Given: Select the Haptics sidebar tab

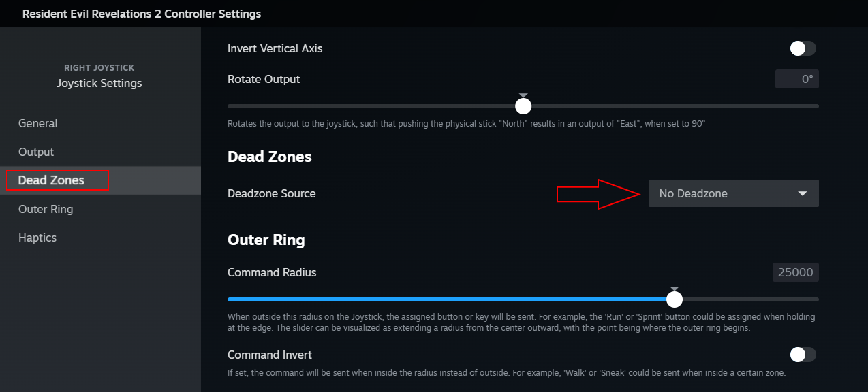Looking at the screenshot, I should click(x=37, y=238).
